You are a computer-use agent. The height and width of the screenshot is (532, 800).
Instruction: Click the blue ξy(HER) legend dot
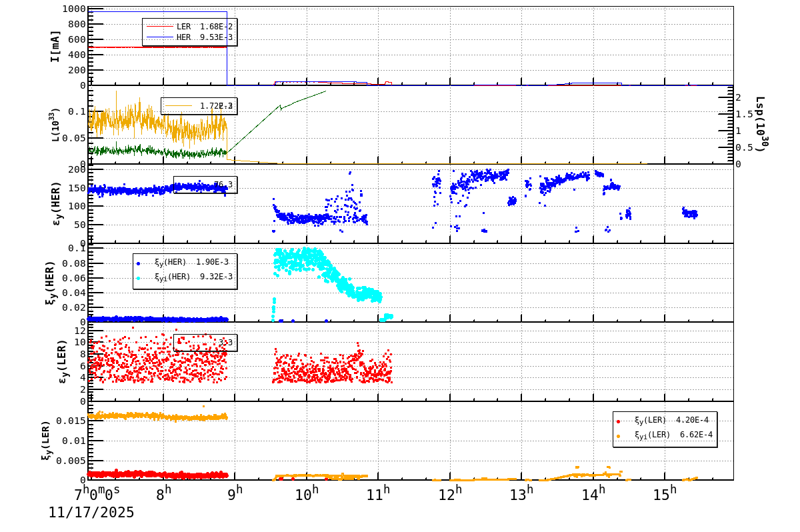point(138,264)
